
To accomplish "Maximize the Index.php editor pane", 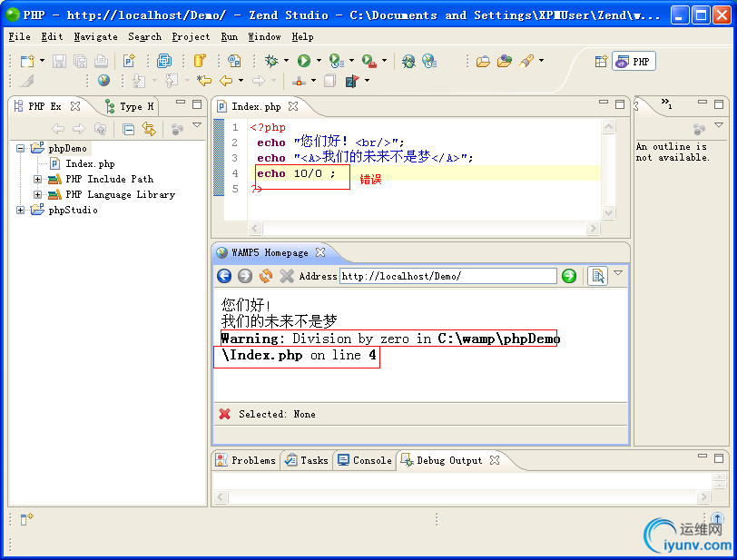I will click(620, 104).
